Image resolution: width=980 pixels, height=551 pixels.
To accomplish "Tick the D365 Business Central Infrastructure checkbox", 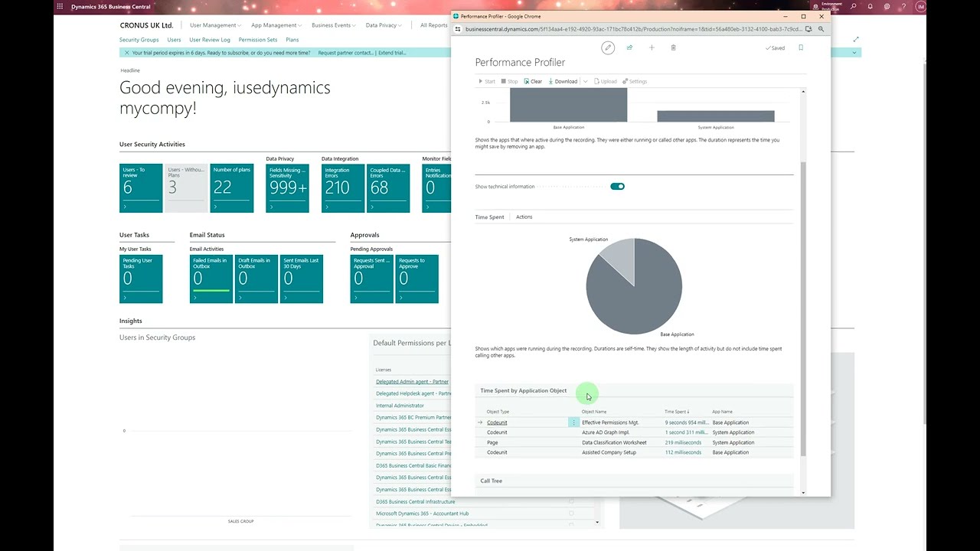I will point(571,502).
